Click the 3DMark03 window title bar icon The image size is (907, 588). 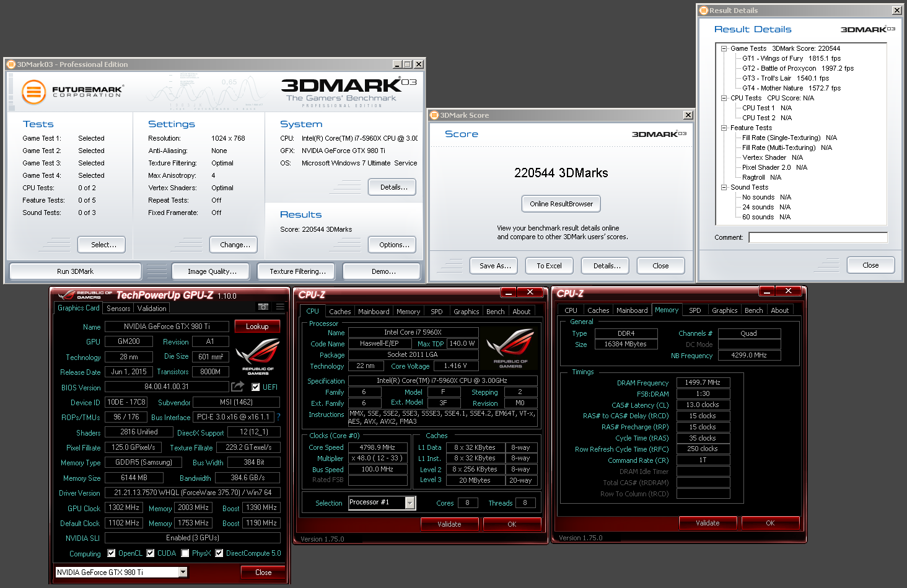click(11, 64)
